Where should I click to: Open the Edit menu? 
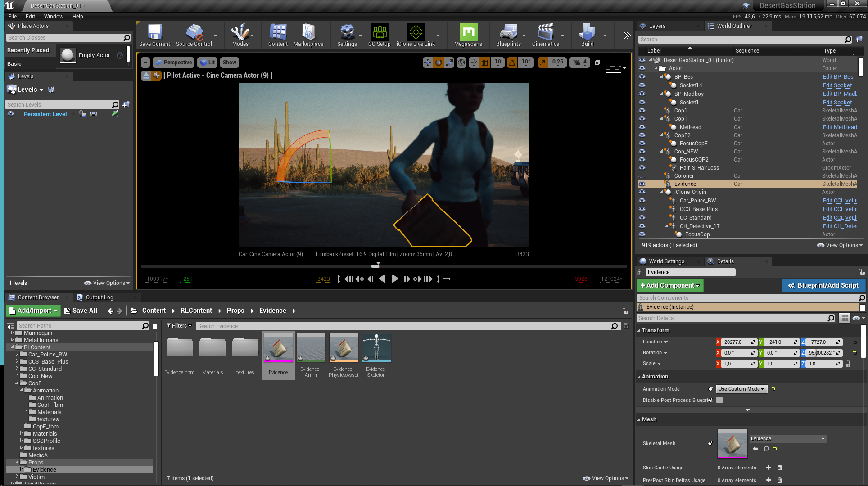[x=30, y=16]
